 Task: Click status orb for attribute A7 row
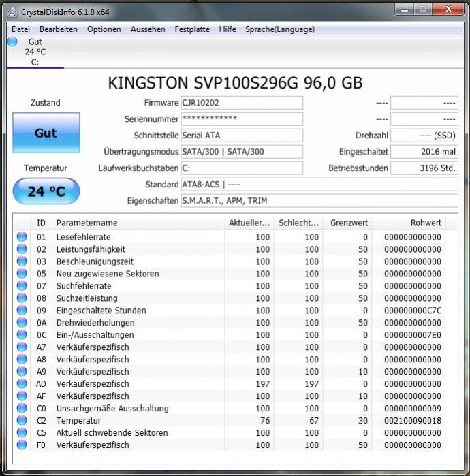(22, 347)
